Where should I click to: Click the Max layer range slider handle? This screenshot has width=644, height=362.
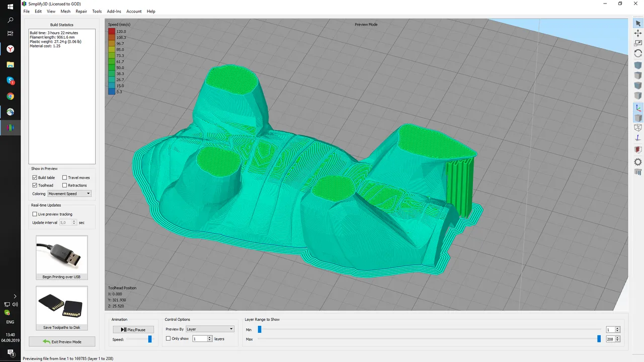tap(599, 339)
